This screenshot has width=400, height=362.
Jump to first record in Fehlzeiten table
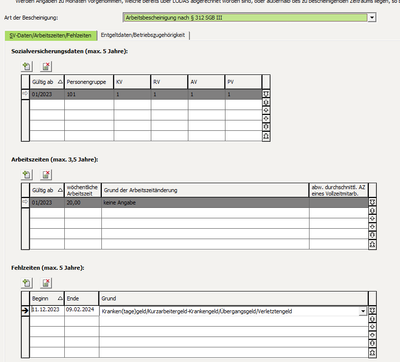(x=372, y=311)
